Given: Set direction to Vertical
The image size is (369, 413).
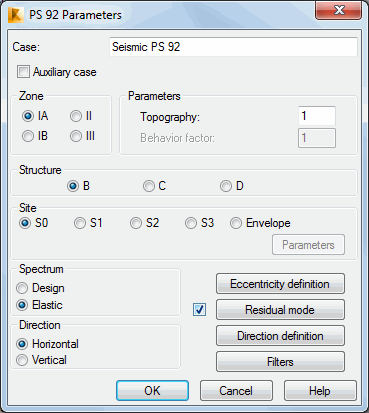Looking at the screenshot, I should pyautogui.click(x=22, y=360).
